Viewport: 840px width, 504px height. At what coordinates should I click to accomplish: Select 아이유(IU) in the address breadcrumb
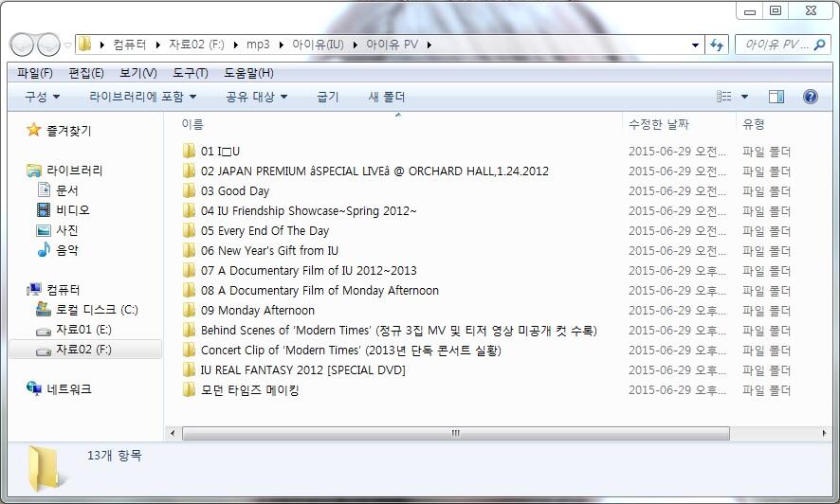point(318,45)
